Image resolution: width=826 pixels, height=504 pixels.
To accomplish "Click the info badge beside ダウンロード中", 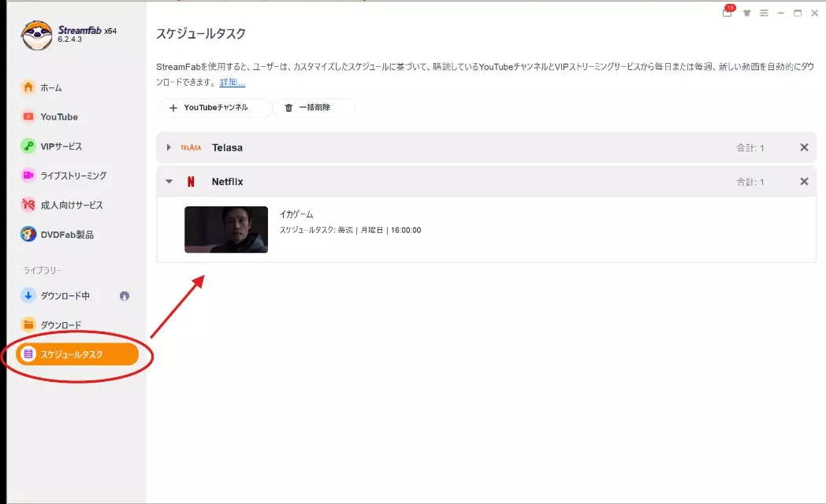I will click(125, 296).
